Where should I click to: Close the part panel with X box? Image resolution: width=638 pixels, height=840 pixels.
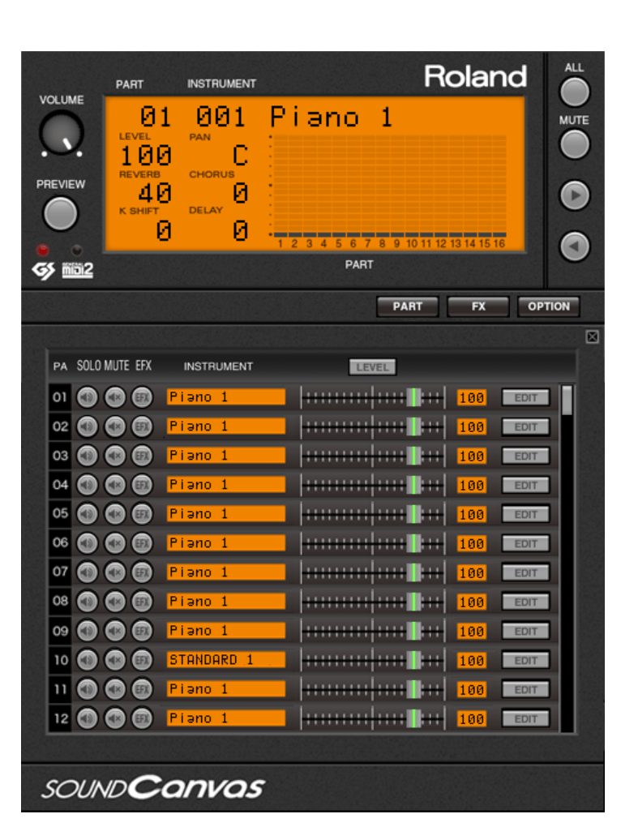coord(592,336)
